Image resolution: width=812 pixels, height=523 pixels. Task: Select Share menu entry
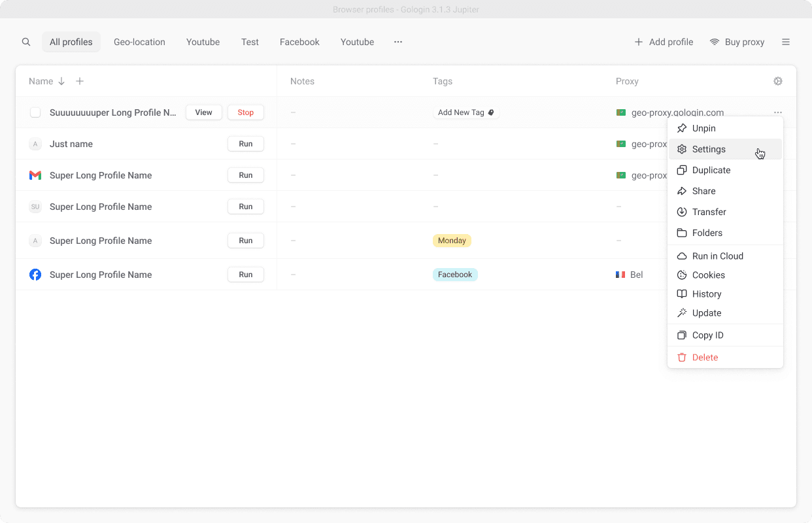coord(725,191)
